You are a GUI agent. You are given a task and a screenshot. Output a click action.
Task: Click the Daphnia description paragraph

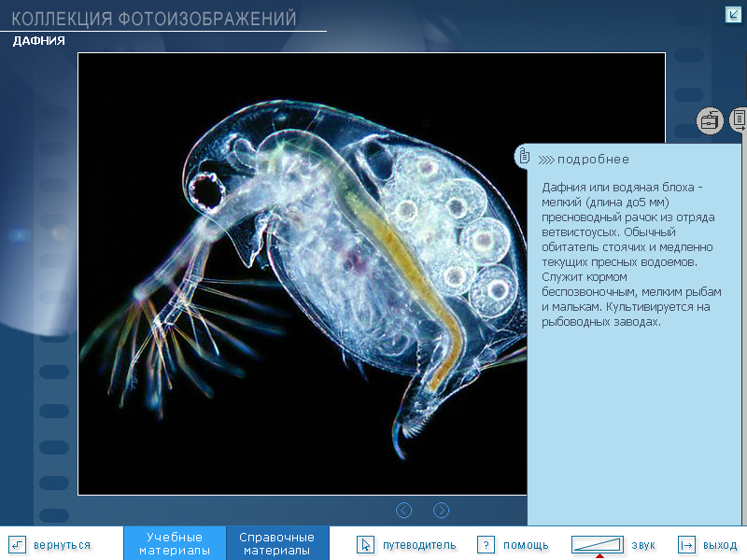(631, 254)
